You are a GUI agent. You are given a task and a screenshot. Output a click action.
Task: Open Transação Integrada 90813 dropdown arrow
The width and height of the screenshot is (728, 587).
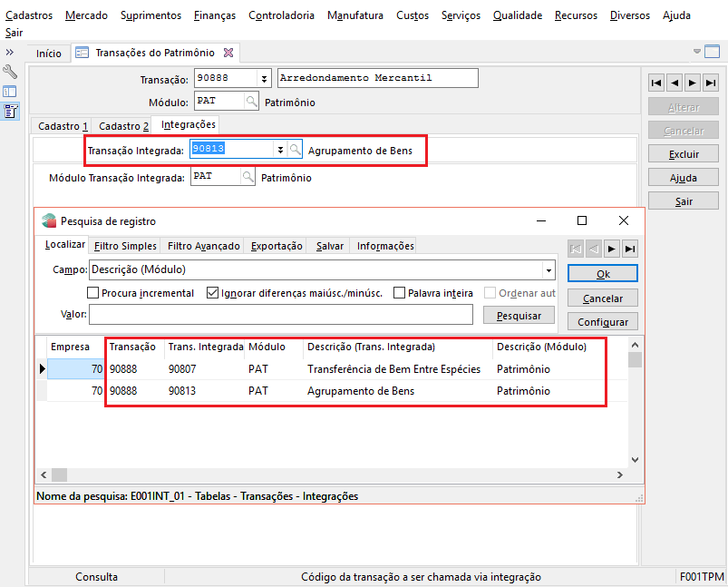point(280,149)
